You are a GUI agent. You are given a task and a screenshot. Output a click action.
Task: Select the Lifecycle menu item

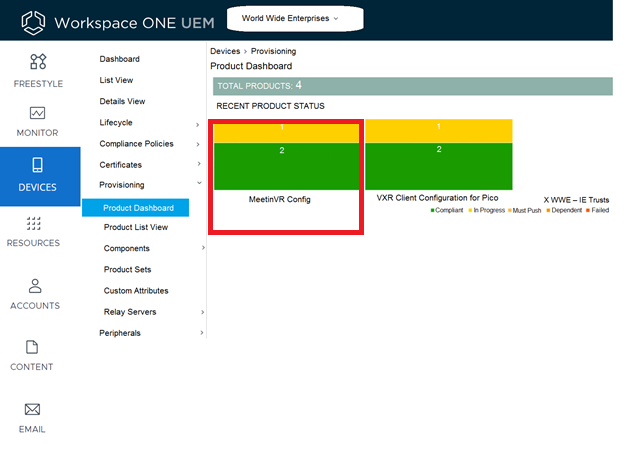[x=116, y=123]
